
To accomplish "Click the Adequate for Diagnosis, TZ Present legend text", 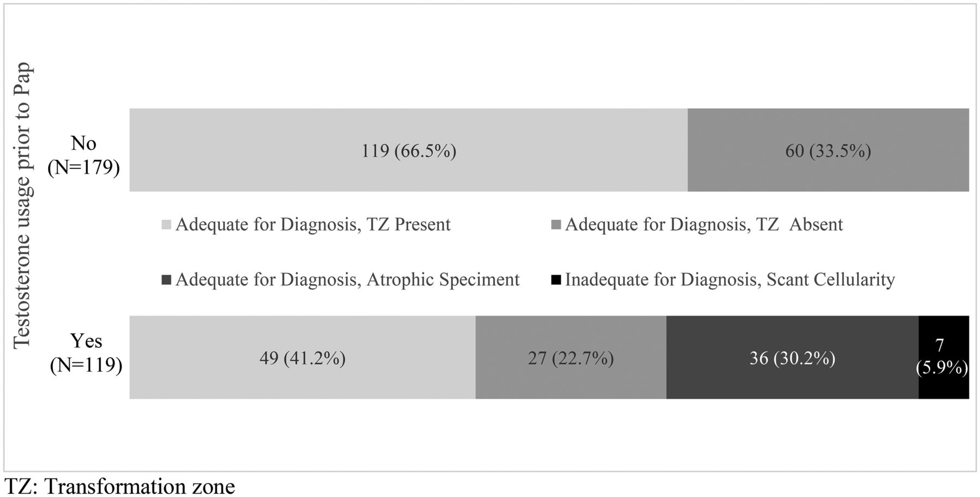I will tap(313, 225).
